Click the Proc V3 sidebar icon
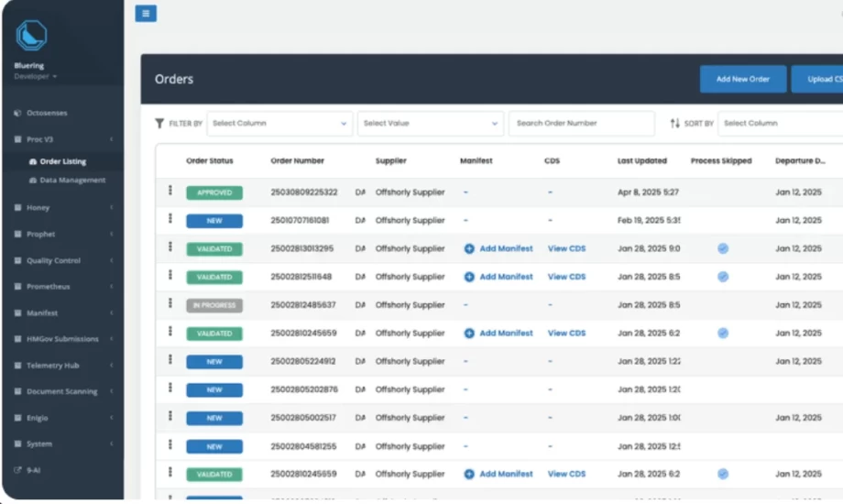The image size is (843, 504). 17,139
